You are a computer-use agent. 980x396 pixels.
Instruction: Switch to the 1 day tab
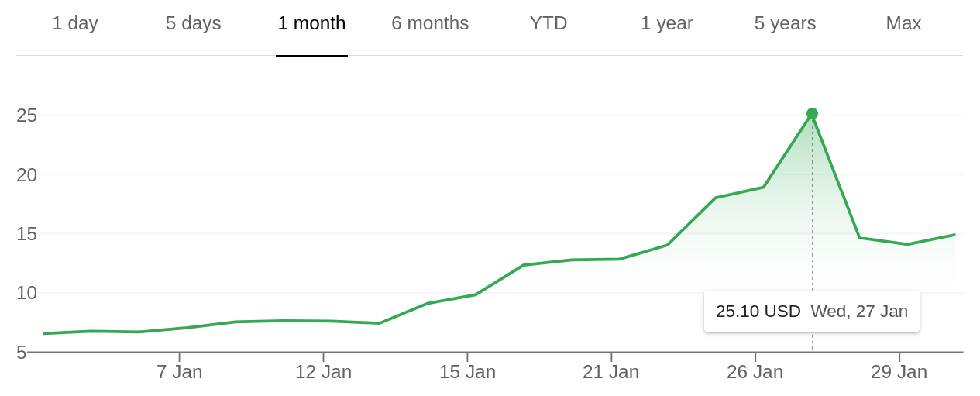click(75, 23)
